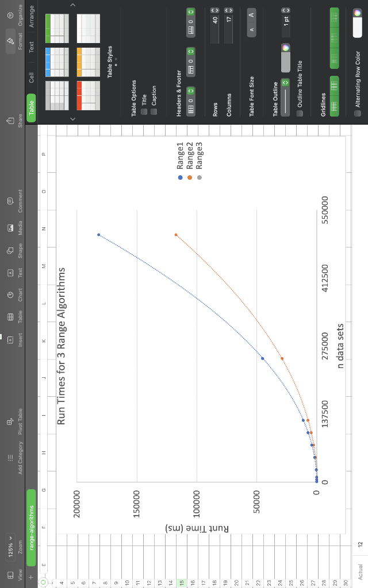Click the alternating row color swatch

[x=358, y=28]
